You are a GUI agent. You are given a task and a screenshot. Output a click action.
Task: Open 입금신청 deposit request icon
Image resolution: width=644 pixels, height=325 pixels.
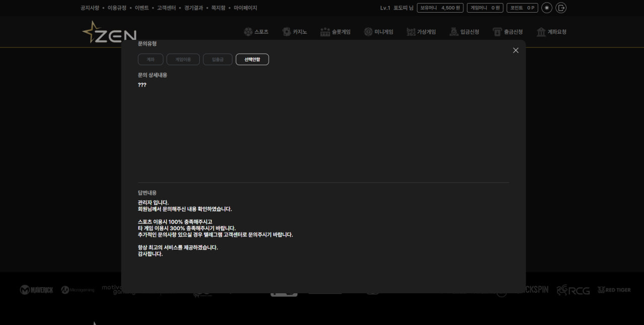click(454, 32)
